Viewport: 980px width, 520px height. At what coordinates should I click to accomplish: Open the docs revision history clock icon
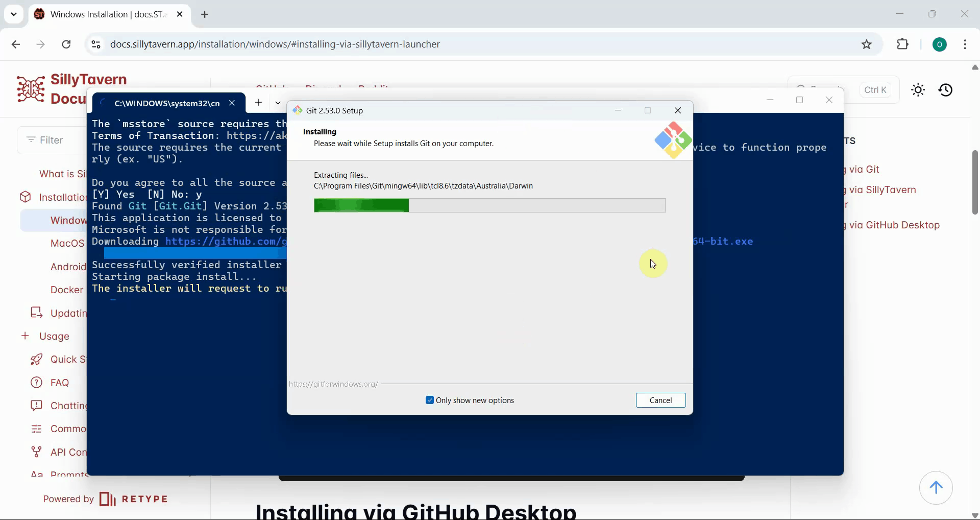tap(946, 90)
